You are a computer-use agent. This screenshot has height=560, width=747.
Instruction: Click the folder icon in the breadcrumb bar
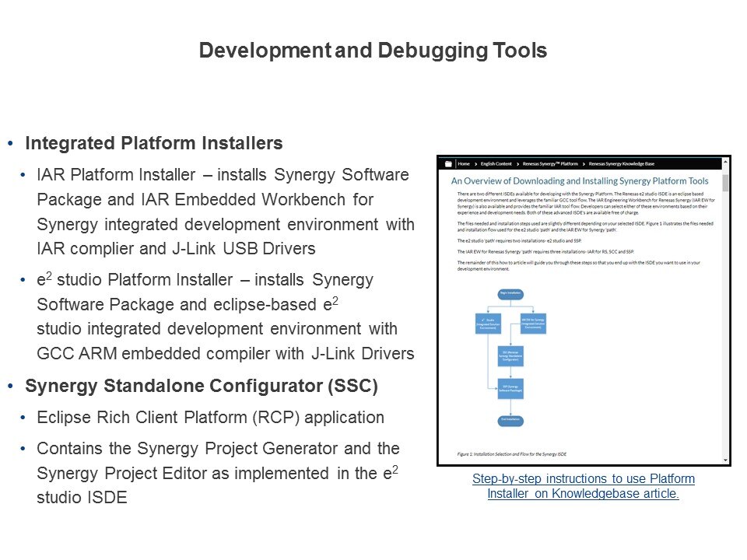pos(447,164)
